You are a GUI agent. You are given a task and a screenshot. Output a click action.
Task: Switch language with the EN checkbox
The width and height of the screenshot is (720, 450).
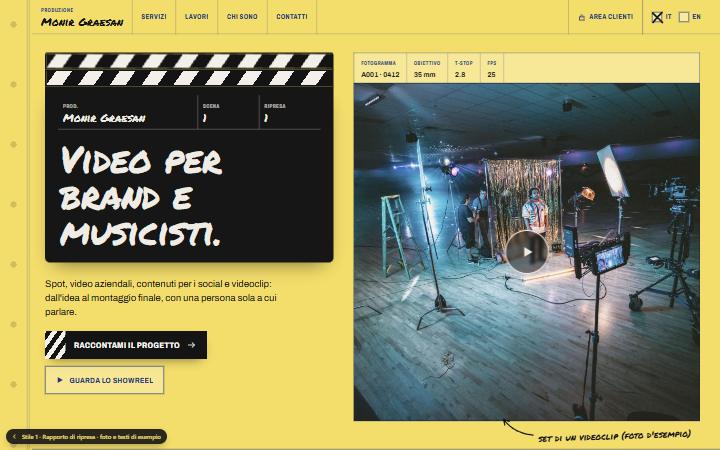(684, 17)
